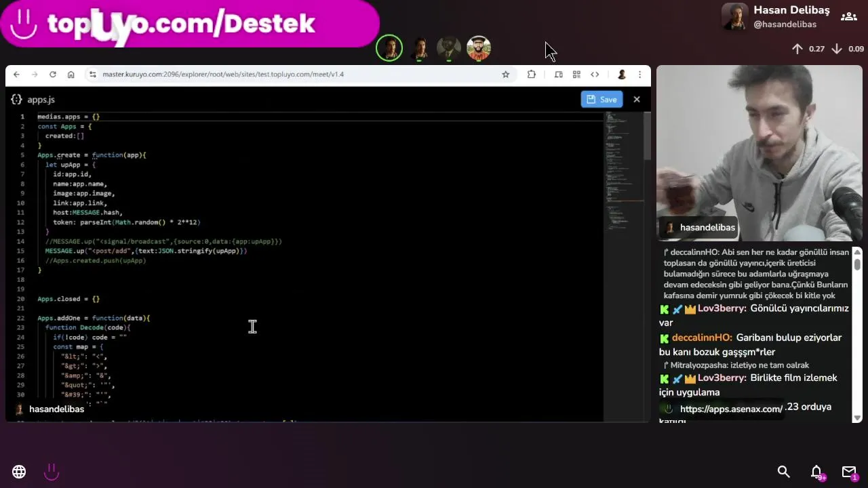Click Lov3berry on Birlikte film message
The width and height of the screenshot is (868, 488).
click(x=722, y=378)
